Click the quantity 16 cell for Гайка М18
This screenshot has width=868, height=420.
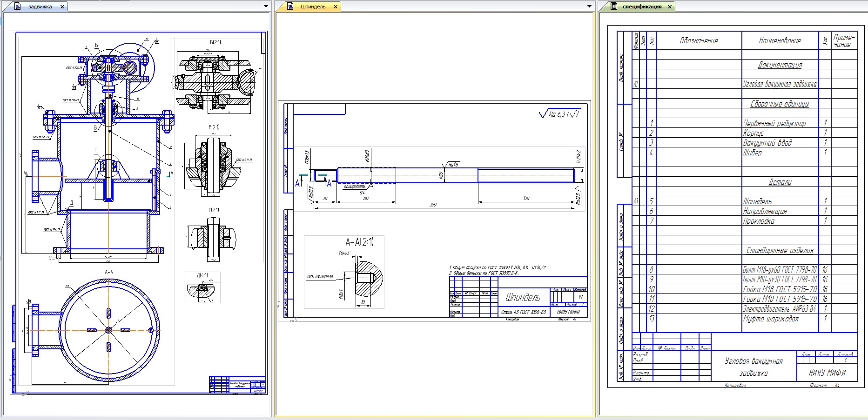(825, 289)
